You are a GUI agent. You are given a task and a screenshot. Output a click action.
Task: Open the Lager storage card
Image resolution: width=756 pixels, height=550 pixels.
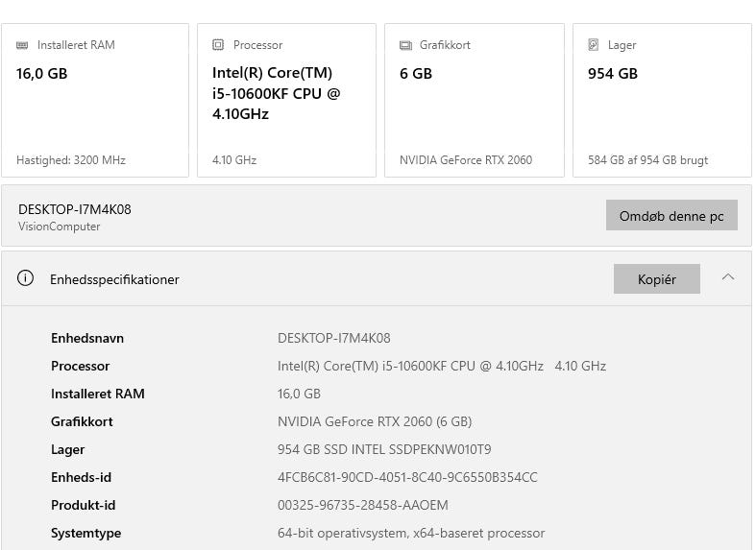pyautogui.click(x=661, y=101)
